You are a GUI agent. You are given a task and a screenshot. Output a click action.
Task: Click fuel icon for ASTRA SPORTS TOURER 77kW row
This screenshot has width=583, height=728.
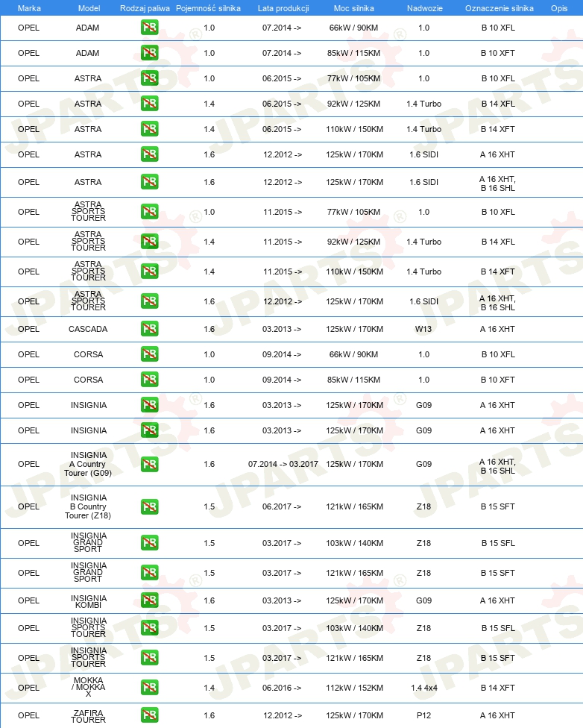[x=149, y=212]
